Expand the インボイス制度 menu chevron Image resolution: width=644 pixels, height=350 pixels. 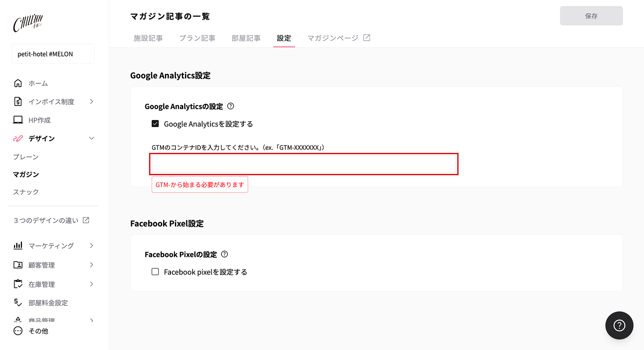click(x=92, y=102)
